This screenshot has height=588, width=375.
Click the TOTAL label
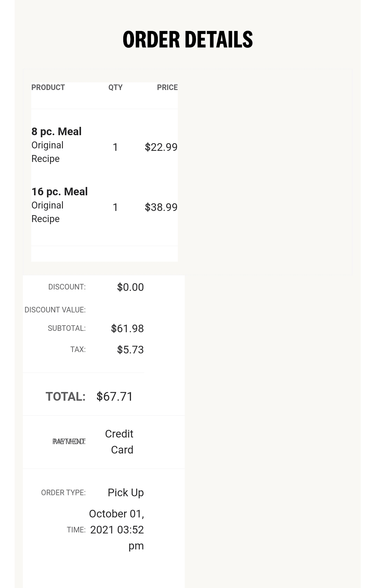click(x=66, y=397)
